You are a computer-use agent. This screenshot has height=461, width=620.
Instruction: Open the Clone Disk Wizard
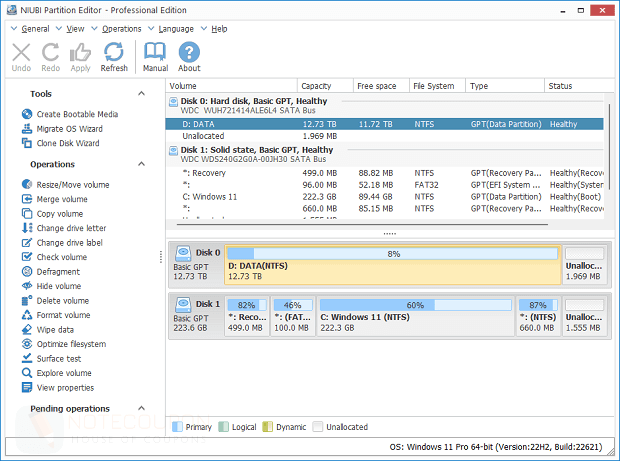[x=60, y=143]
